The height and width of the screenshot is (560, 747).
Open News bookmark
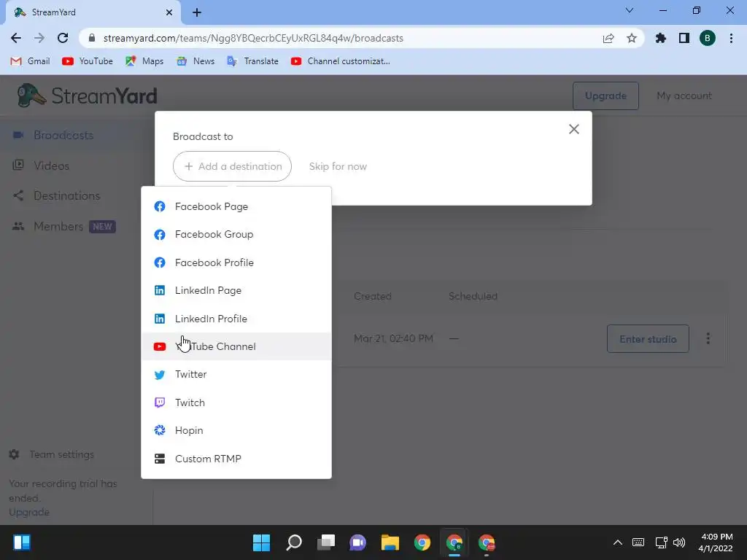(x=196, y=61)
